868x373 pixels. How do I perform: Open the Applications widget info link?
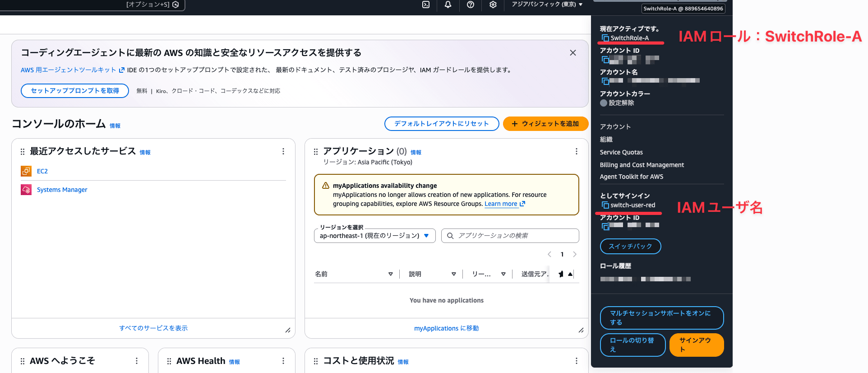point(416,153)
